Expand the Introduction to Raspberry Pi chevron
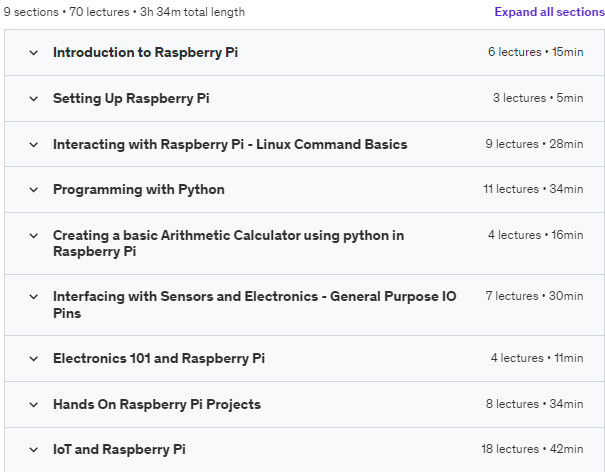The image size is (605, 472). click(34, 52)
